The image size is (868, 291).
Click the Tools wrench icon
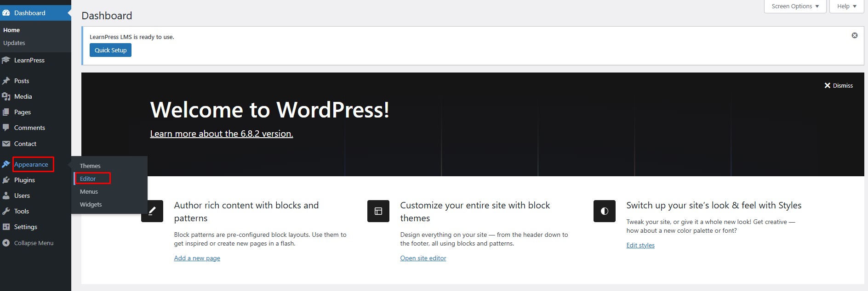tap(6, 211)
